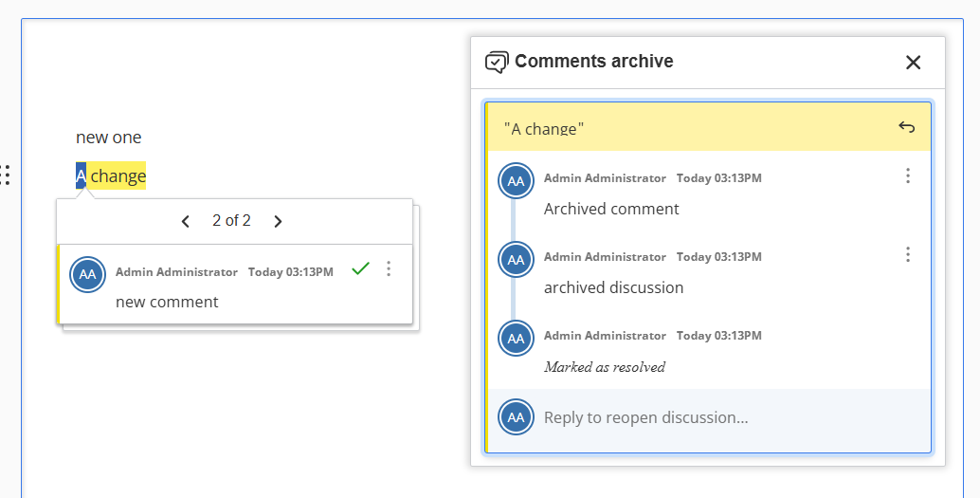The height and width of the screenshot is (498, 980).
Task: Open options menu for "archived discussion" comment
Action: coord(908,254)
